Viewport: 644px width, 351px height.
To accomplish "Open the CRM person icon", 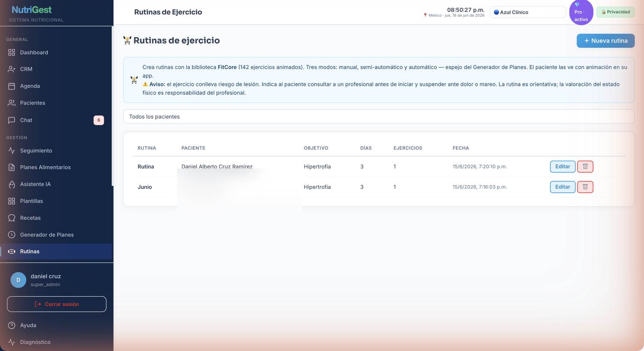I will click(12, 69).
